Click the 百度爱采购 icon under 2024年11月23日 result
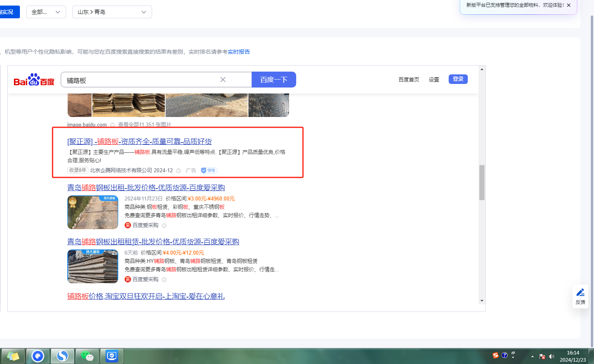The width and height of the screenshot is (594, 364). [128, 225]
